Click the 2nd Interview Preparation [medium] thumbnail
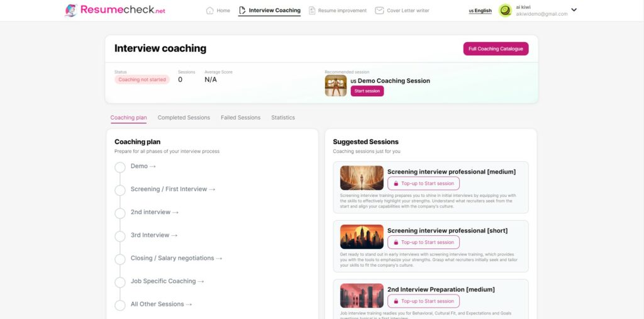This screenshot has height=319, width=644. click(362, 295)
